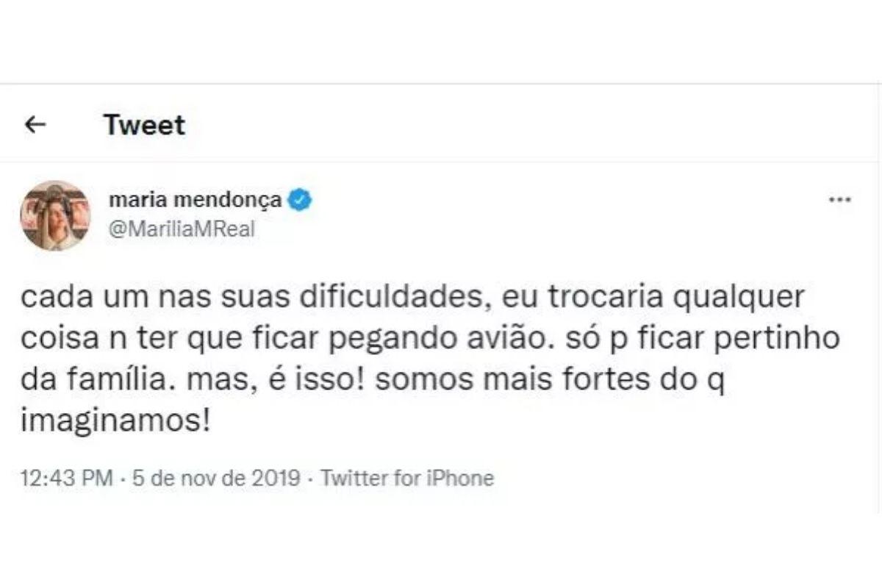Click the Tweet header title
The height and width of the screenshot is (588, 882).
point(144,125)
